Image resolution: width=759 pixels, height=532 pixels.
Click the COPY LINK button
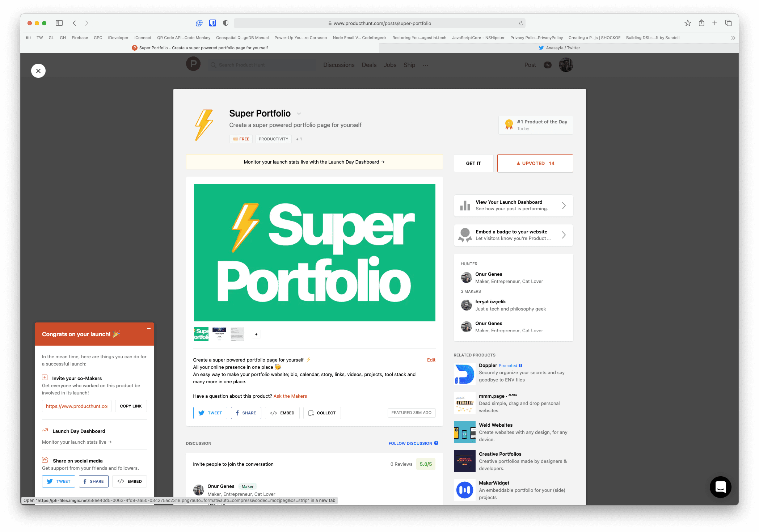[131, 406]
